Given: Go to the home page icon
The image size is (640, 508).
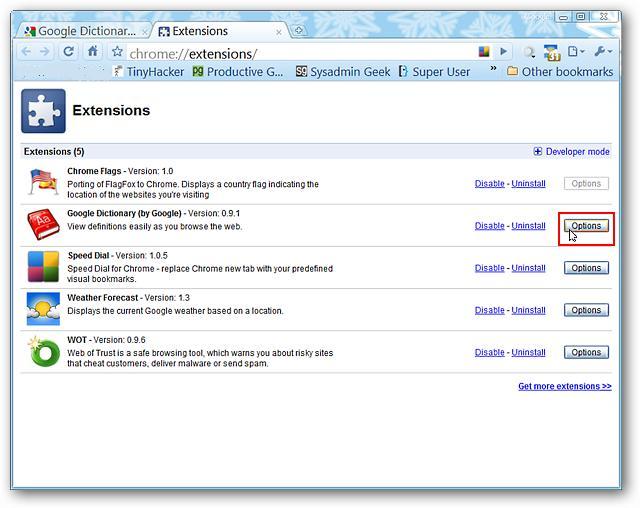Looking at the screenshot, I should [x=93, y=52].
